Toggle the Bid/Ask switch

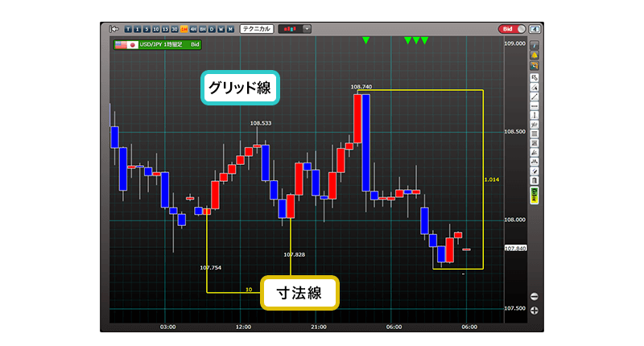pos(512,29)
